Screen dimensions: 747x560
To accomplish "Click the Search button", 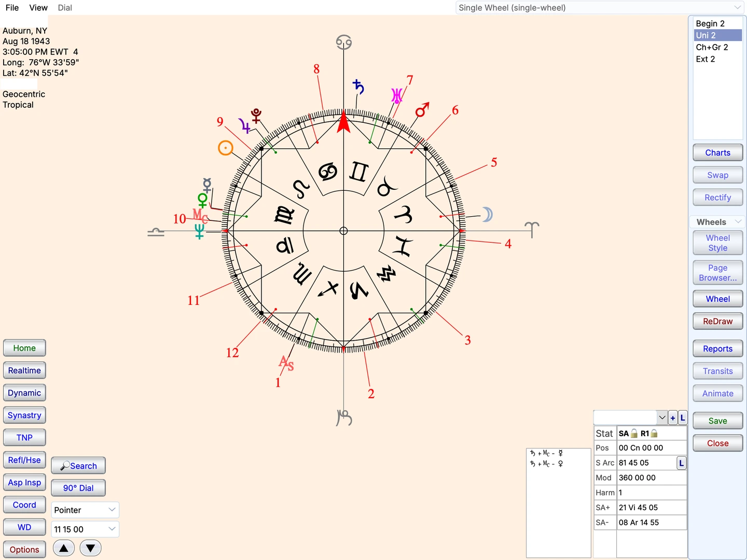I will pos(78,466).
